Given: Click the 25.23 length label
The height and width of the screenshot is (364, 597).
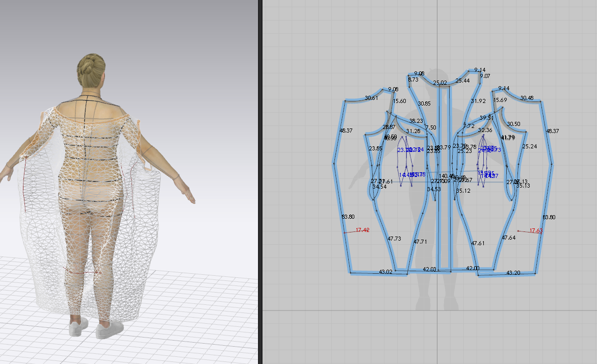Looking at the screenshot, I should click(x=464, y=151).
